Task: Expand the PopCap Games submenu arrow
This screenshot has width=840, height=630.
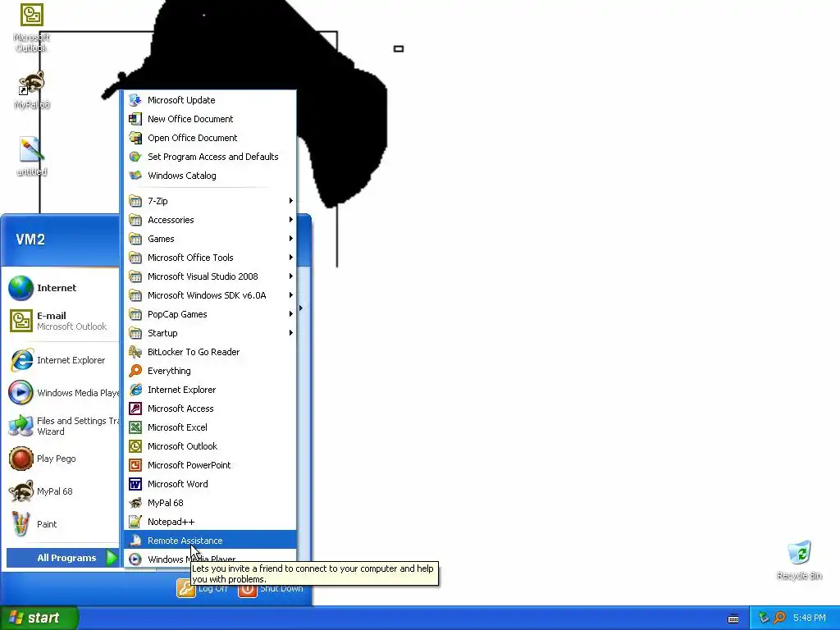Action: (x=291, y=314)
